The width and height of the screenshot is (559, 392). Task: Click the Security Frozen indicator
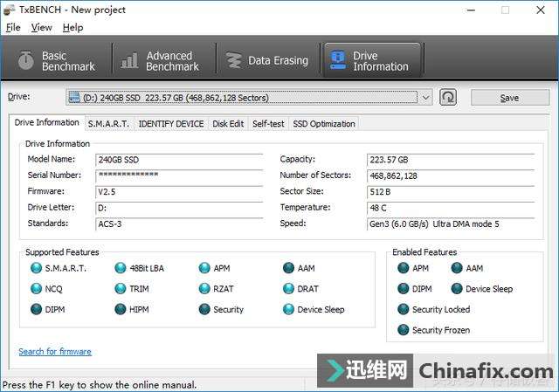[404, 330]
